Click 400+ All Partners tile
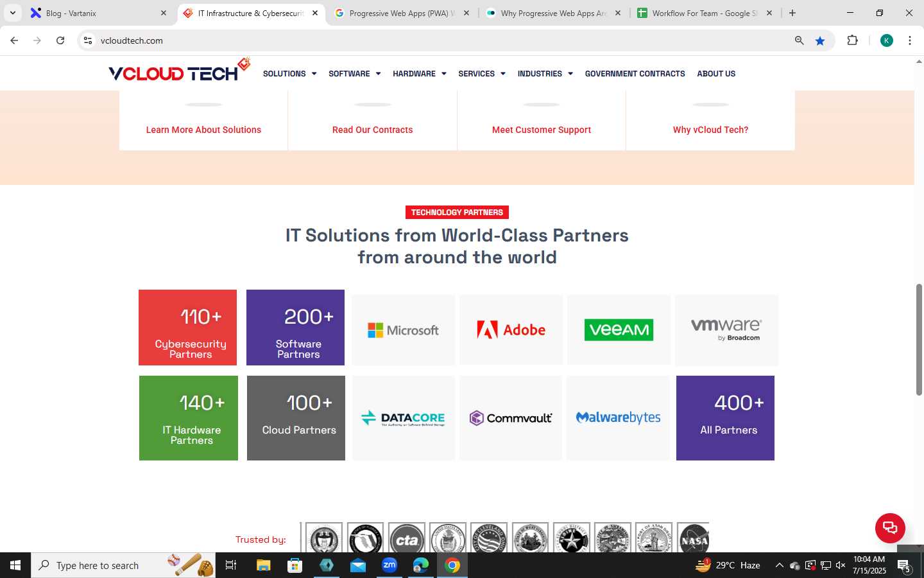This screenshot has width=924, height=578. click(725, 418)
